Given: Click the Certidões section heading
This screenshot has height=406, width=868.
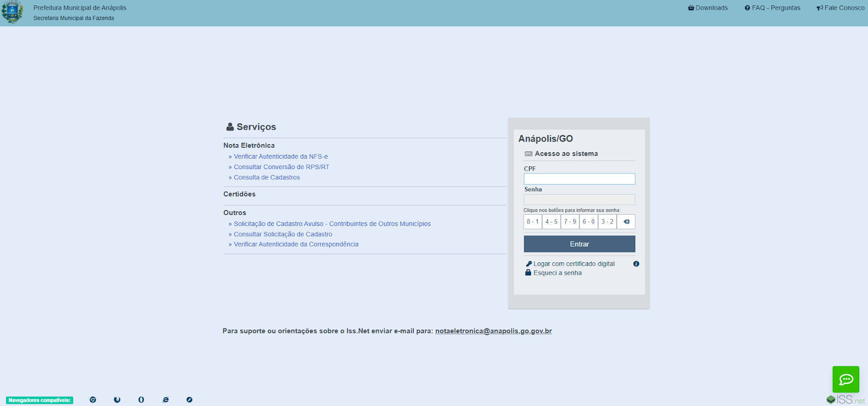Looking at the screenshot, I should click(x=239, y=194).
